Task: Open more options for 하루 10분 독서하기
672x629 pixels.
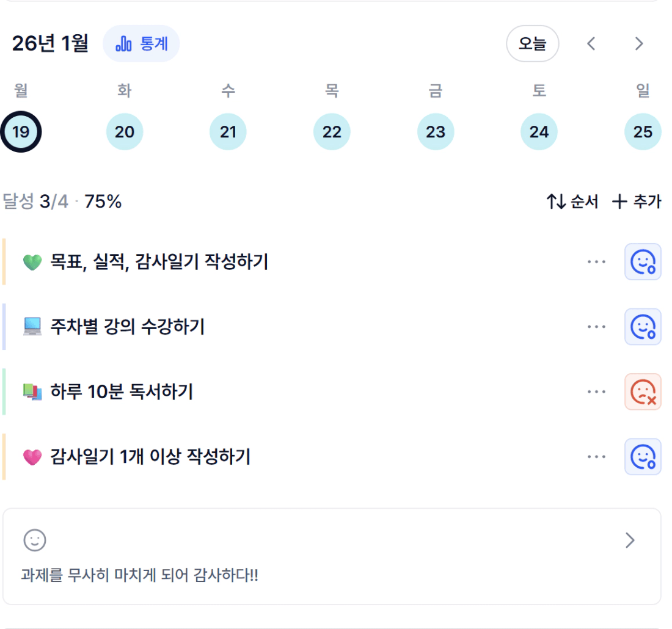Action: [x=596, y=391]
